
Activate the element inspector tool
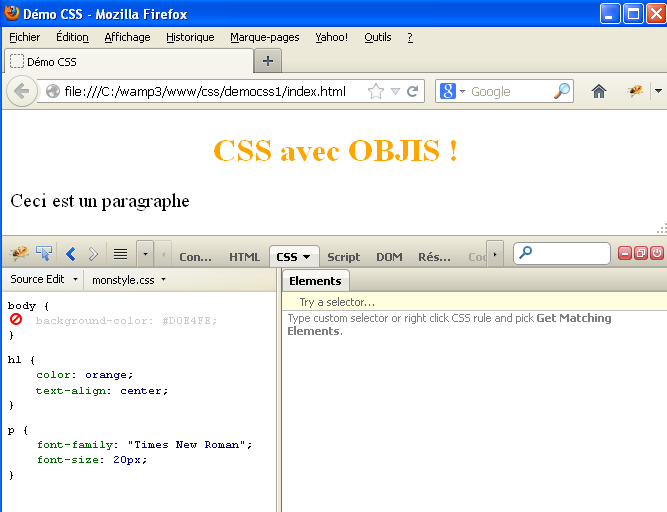point(44,254)
